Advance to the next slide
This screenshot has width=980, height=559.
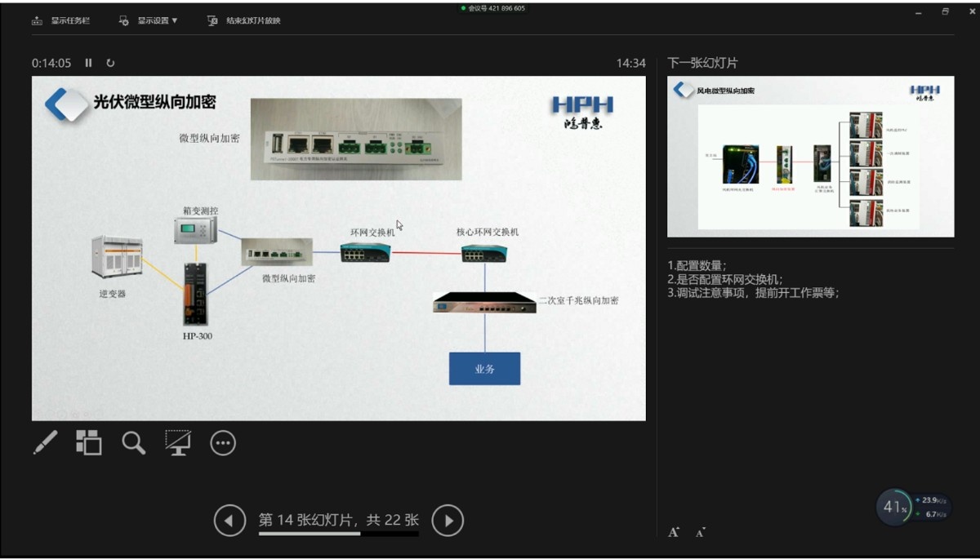point(448,520)
